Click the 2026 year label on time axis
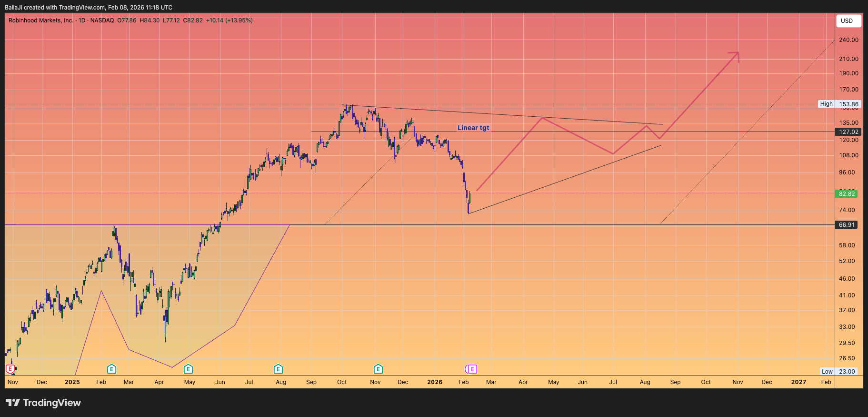This screenshot has height=417, width=868. click(435, 382)
